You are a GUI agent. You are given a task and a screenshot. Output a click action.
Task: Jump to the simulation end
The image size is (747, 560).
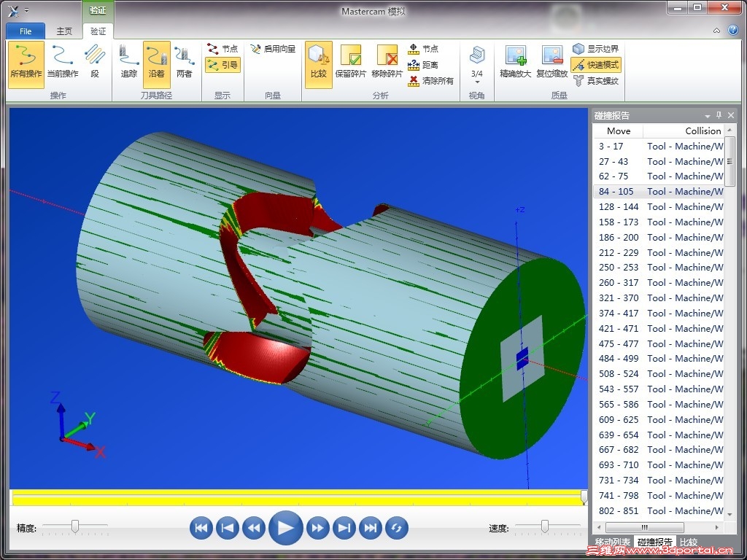(x=370, y=528)
